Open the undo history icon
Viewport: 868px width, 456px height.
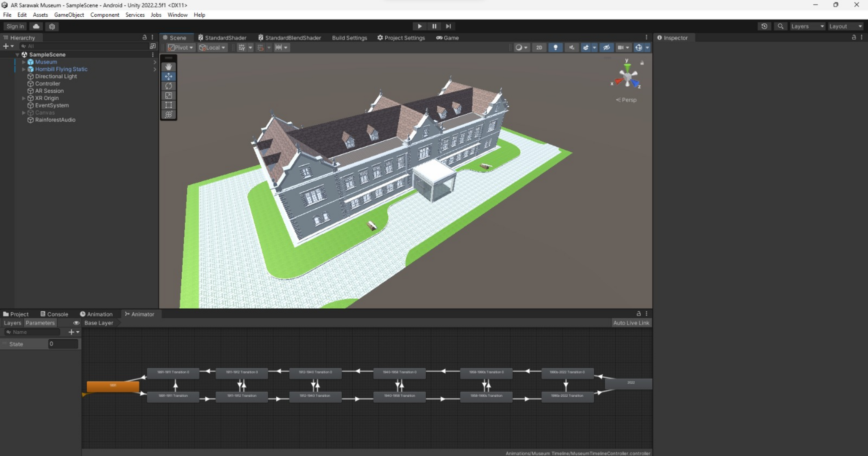click(764, 26)
